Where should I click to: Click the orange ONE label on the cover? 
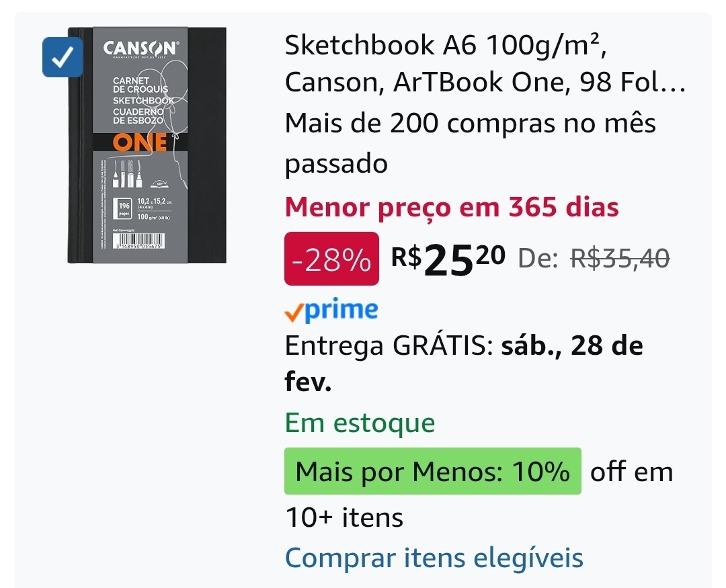pos(140,142)
